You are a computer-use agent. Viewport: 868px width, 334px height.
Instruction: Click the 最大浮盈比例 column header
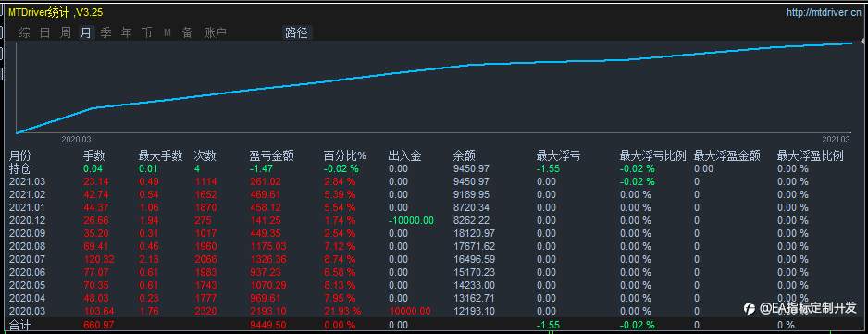click(810, 156)
